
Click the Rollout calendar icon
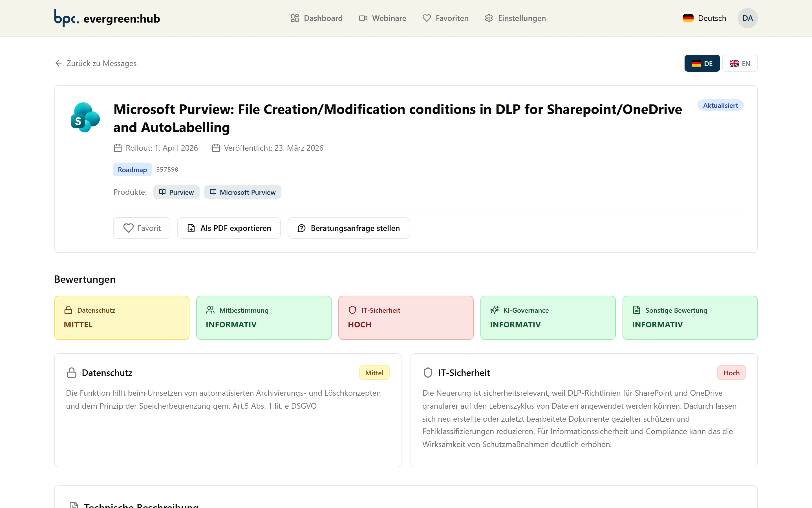pyautogui.click(x=118, y=148)
